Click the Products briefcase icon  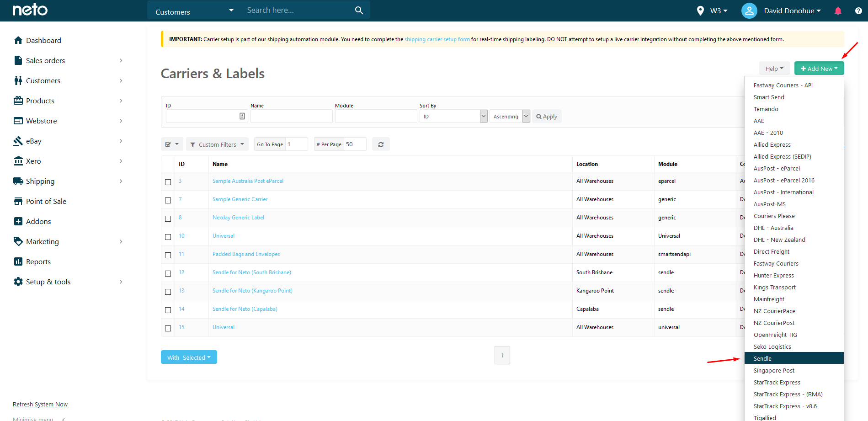[x=18, y=101]
